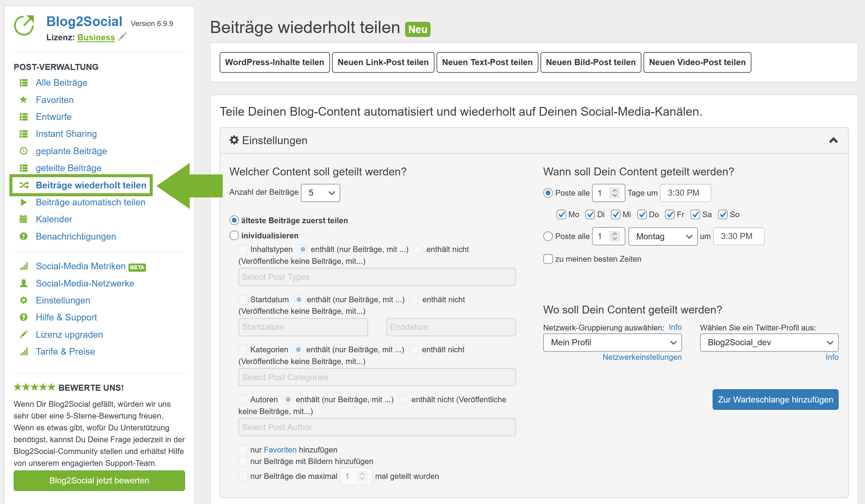Select WordPress-Inhalte teilen tab
The image size is (865, 504).
coord(274,62)
